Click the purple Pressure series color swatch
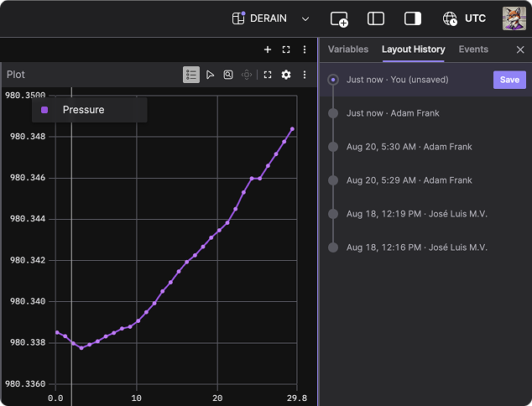Viewport: 532px width, 406px height. pyautogui.click(x=44, y=110)
